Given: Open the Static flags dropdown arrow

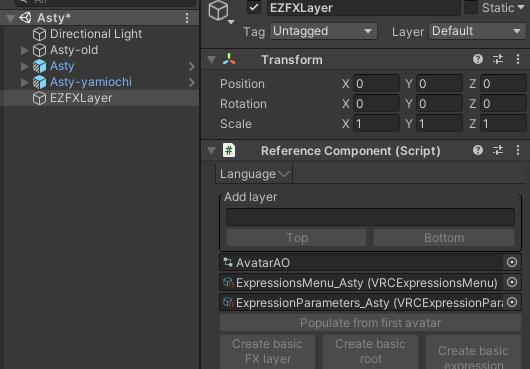Looking at the screenshot, I should (521, 7).
